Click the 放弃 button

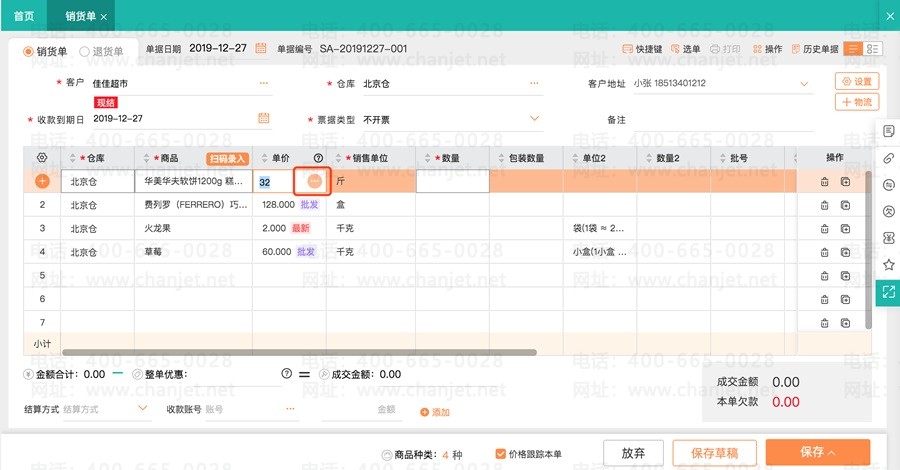633,453
